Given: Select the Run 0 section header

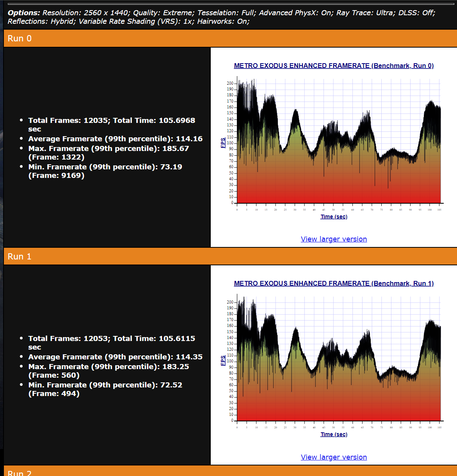Looking at the screenshot, I should tap(230, 38).
